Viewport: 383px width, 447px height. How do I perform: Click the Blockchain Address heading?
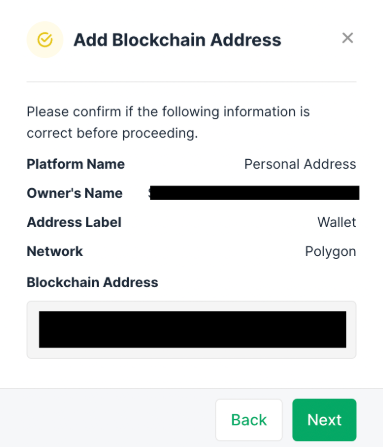pos(92,282)
